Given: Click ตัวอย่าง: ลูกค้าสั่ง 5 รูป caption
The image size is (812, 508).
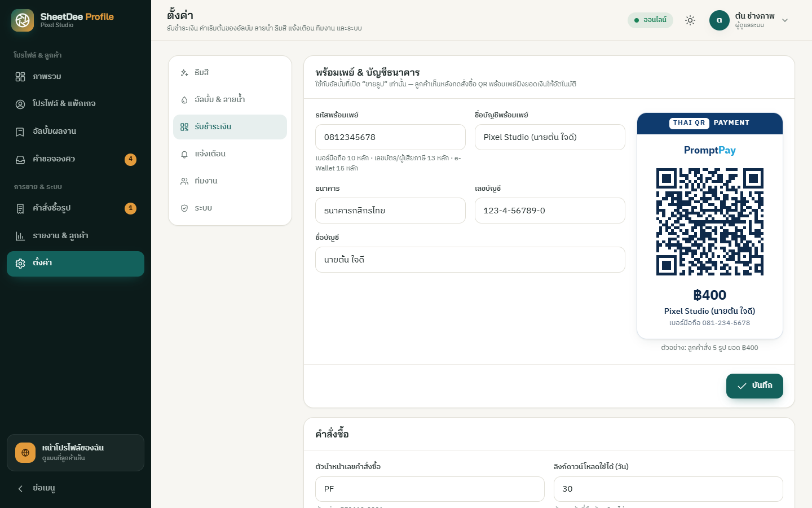Looking at the screenshot, I should coord(710,348).
